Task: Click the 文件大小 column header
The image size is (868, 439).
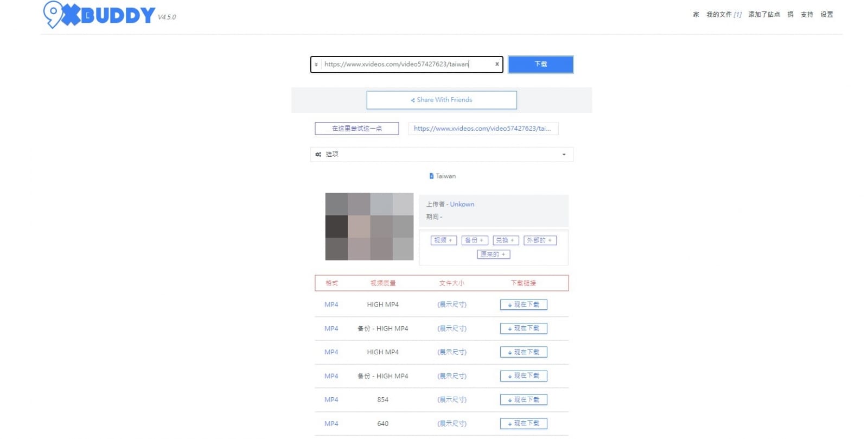Action: click(452, 283)
